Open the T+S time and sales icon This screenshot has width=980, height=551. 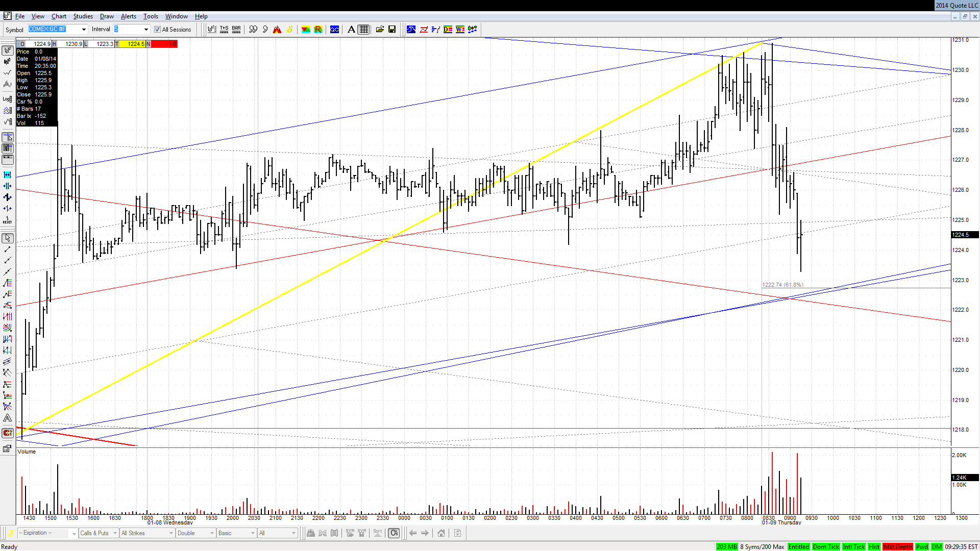point(224,30)
